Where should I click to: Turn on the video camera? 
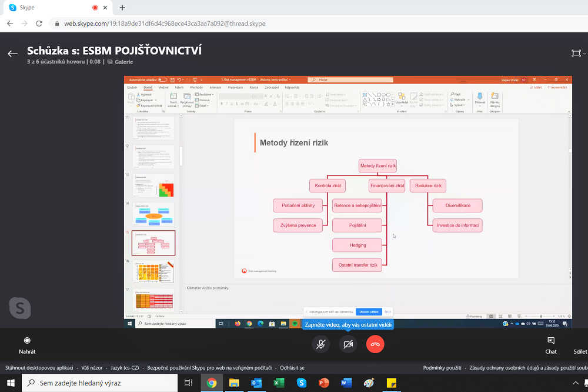[348, 344]
